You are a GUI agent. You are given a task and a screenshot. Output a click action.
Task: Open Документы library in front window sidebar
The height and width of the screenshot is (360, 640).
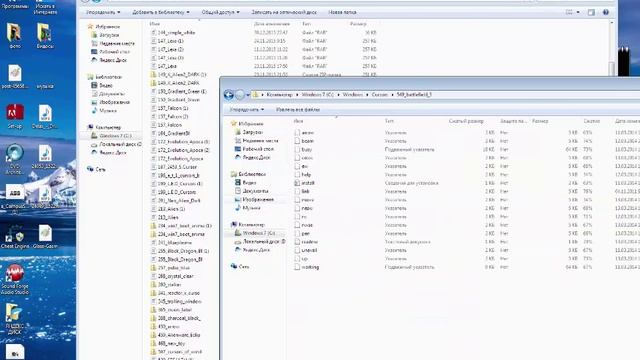256,191
